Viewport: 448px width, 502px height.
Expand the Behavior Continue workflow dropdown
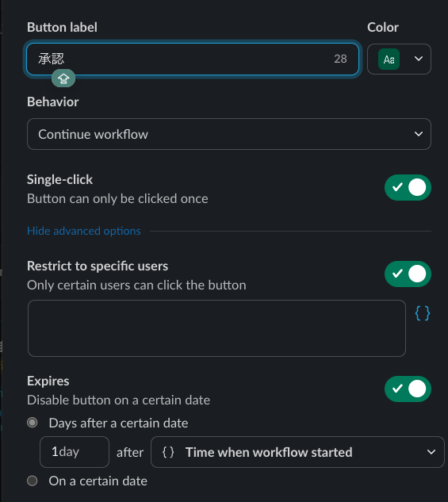click(229, 134)
